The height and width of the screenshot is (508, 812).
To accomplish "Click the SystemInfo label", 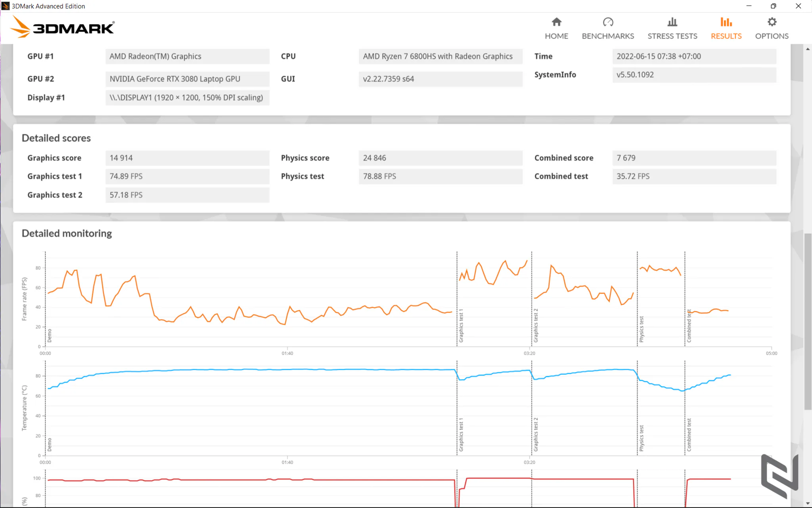I will (555, 75).
